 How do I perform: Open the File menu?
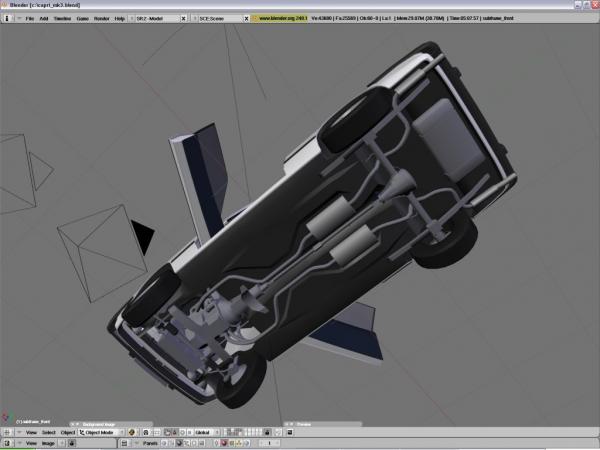30,18
